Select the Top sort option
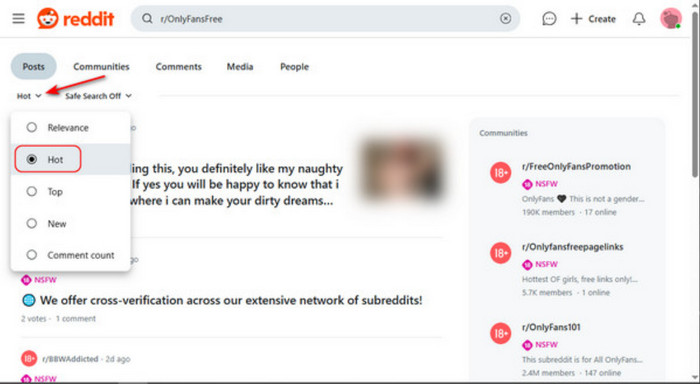Image resolution: width=700 pixels, height=384 pixels. (71, 192)
